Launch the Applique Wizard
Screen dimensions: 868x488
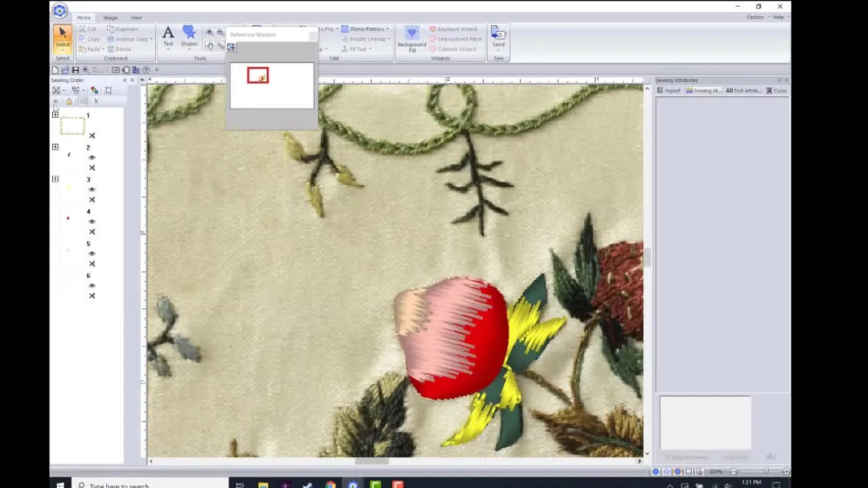click(453, 28)
